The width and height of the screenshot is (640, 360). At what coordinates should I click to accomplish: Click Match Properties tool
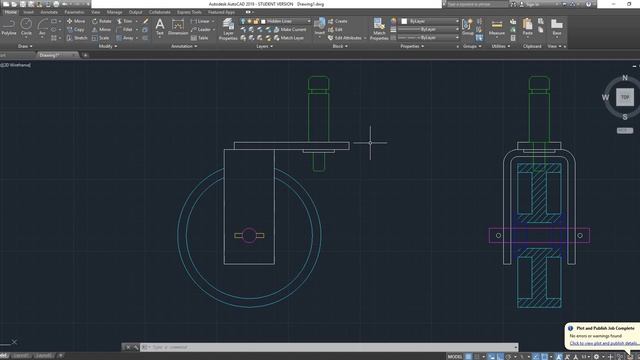379,29
